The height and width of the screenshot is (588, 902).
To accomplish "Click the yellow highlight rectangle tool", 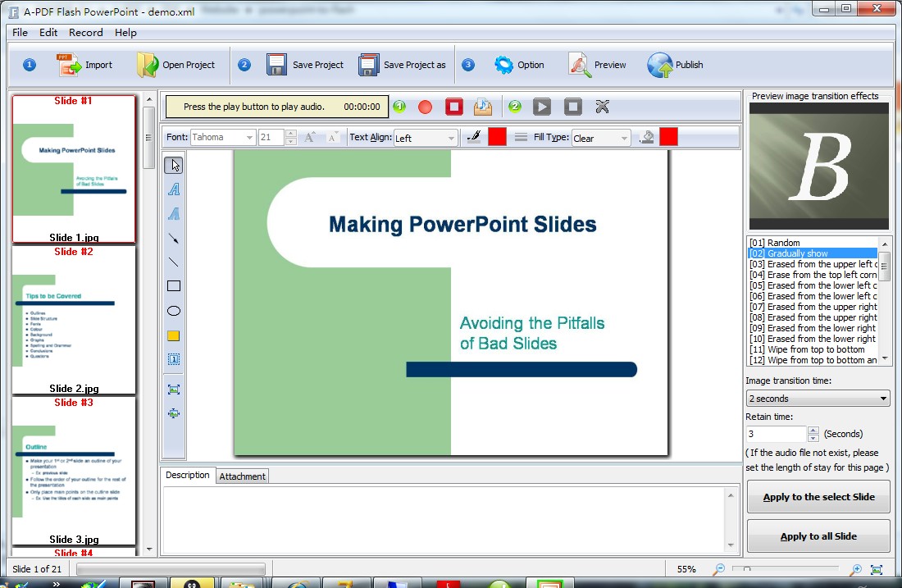I will tap(174, 335).
